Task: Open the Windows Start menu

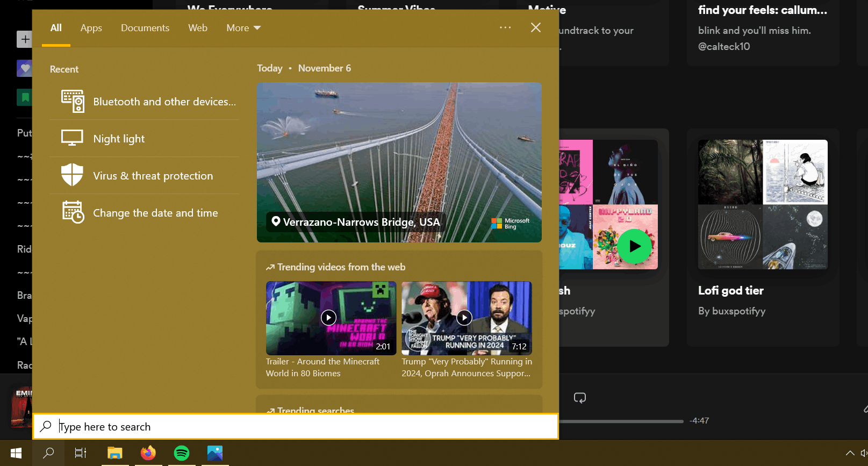Action: tap(16, 453)
